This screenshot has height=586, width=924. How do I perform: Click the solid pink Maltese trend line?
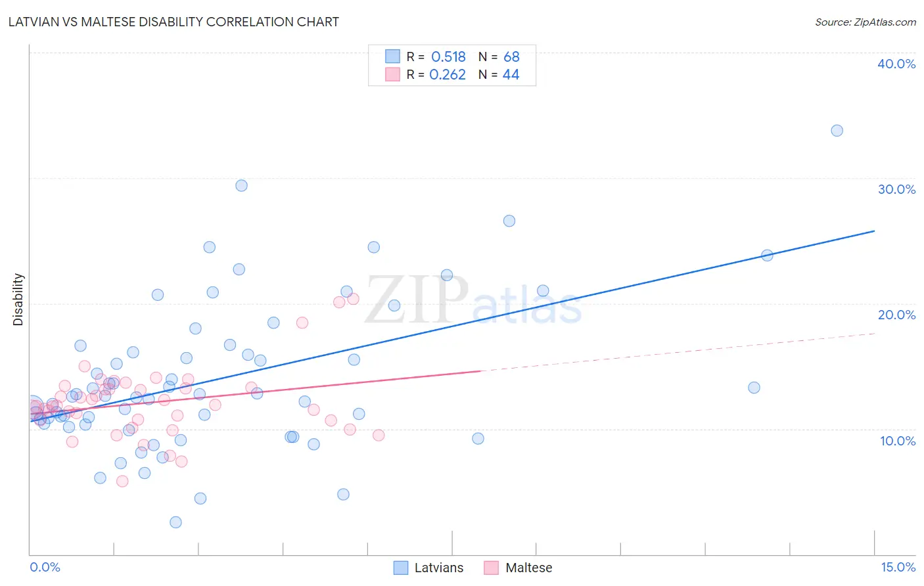256,392
